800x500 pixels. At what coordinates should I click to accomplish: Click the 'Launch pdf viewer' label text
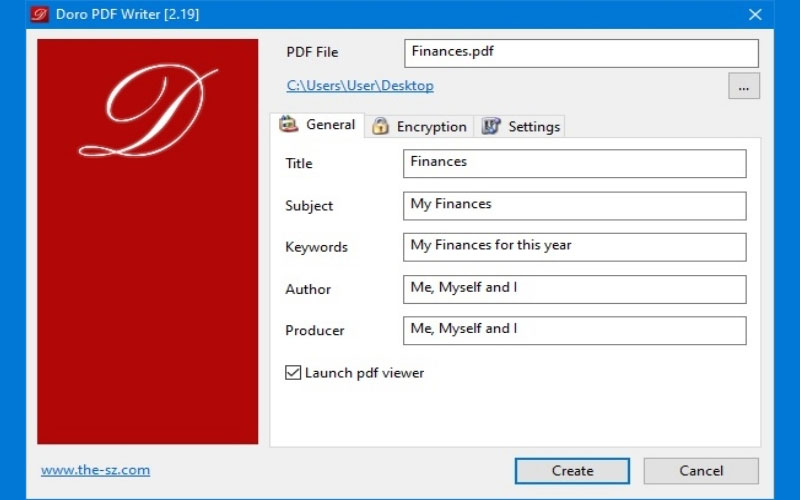364,373
